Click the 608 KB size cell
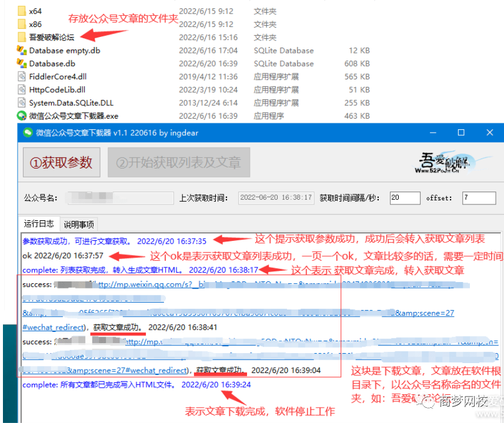The width and height of the screenshot is (504, 423). [x=357, y=63]
